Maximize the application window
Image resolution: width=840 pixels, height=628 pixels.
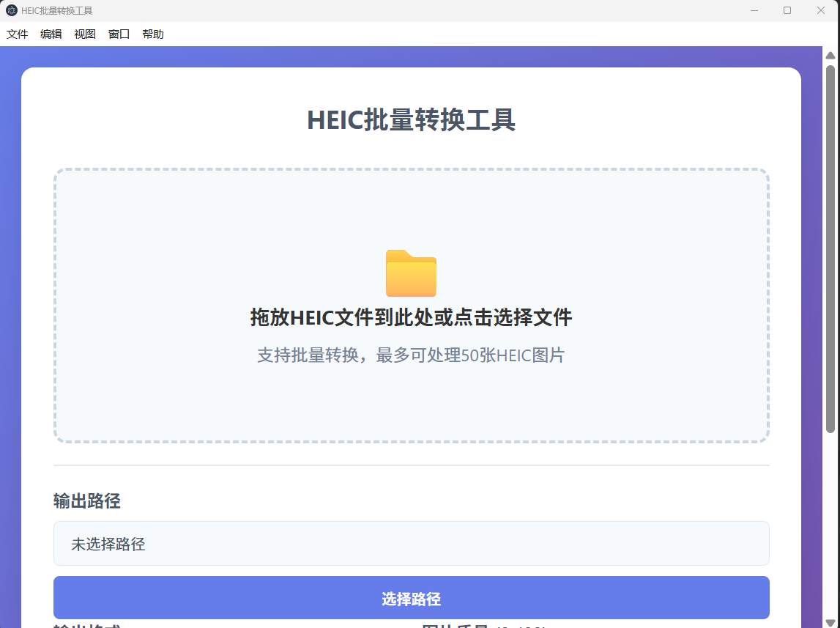click(x=787, y=11)
